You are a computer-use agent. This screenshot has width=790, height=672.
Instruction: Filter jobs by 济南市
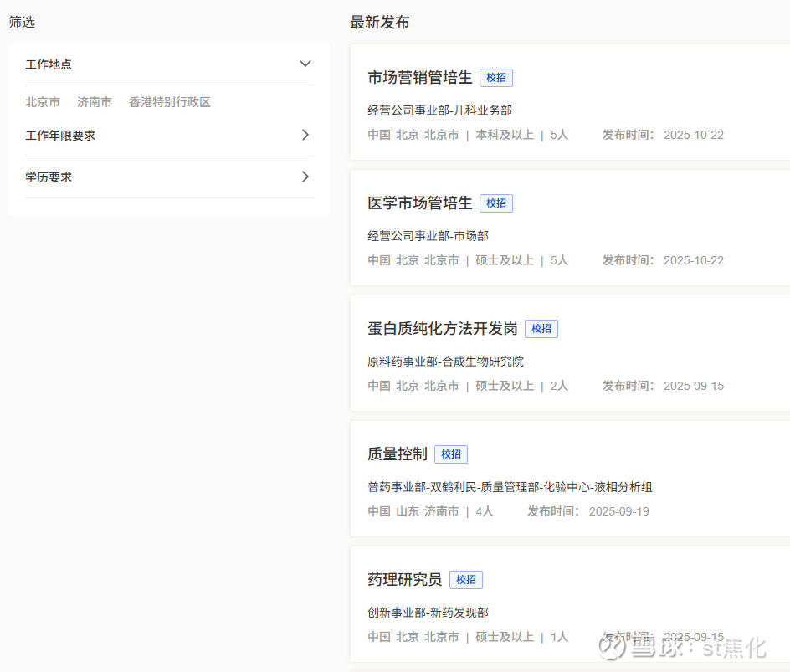[x=95, y=102]
